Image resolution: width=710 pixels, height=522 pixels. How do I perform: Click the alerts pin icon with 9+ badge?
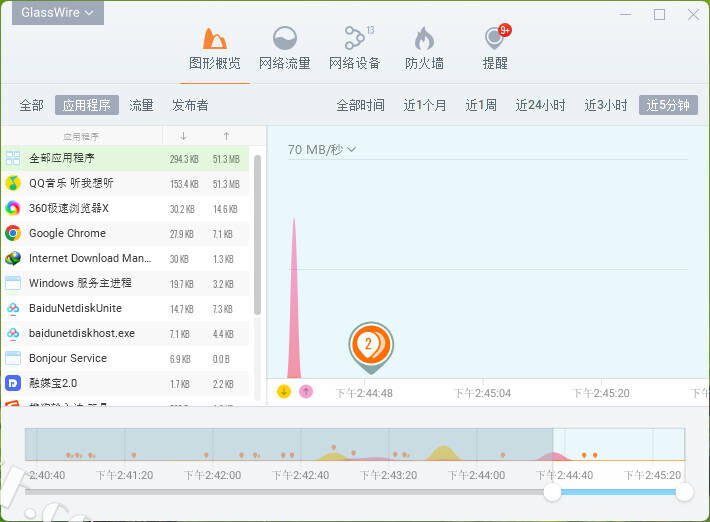[496, 37]
